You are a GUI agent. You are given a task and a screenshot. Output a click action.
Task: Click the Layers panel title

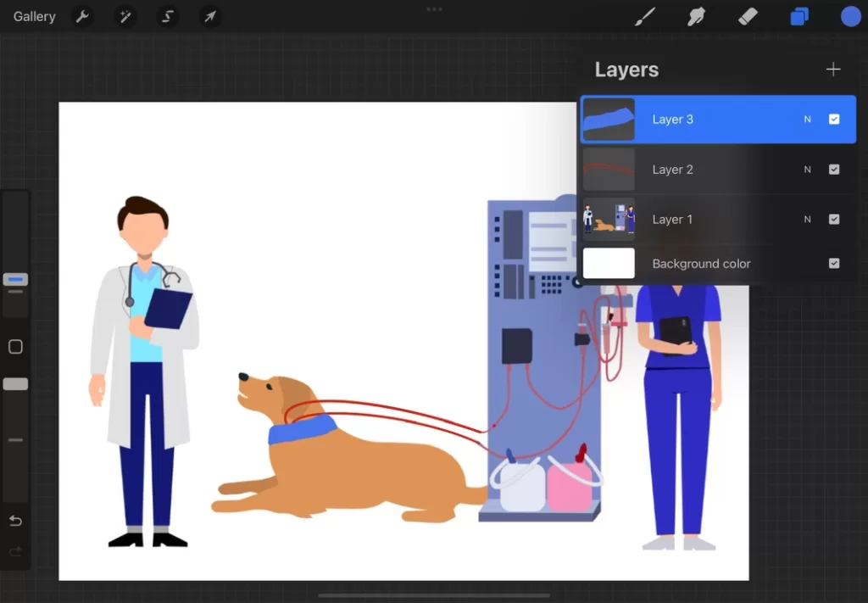coord(626,70)
